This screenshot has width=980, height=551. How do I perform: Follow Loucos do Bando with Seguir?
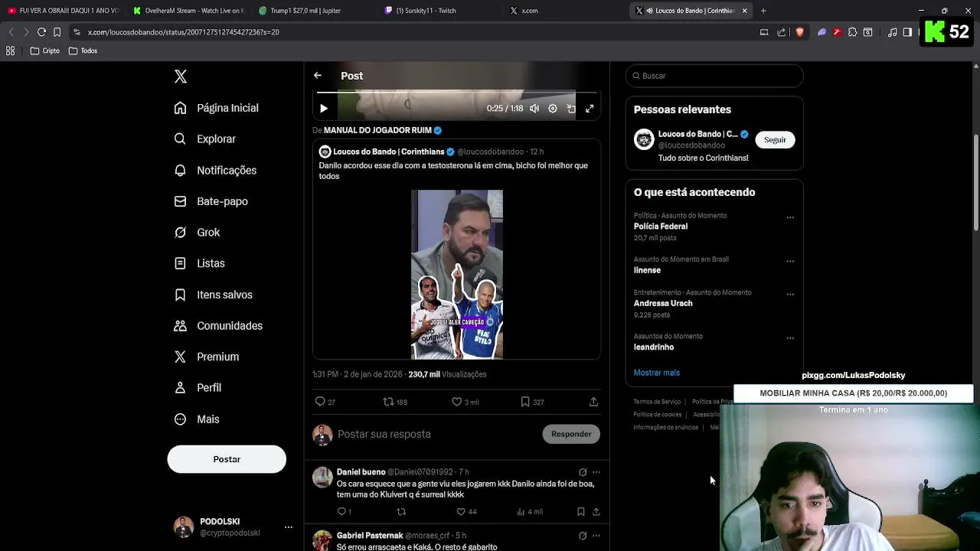point(775,140)
